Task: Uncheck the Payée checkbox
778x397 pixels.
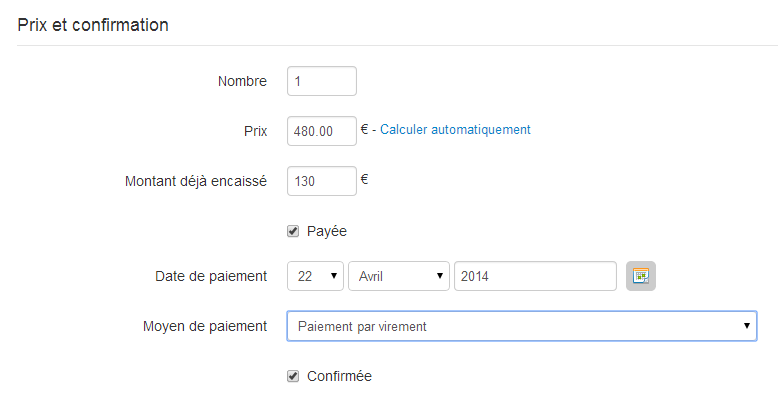Action: [x=293, y=231]
